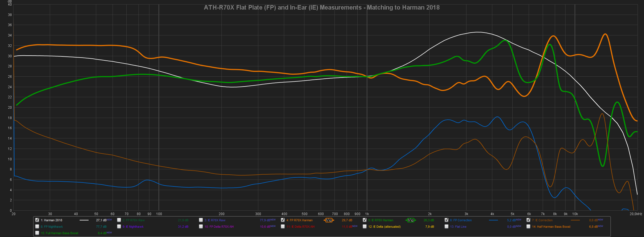Enable the IE Delta R70X-NH checkbox

click(283, 226)
